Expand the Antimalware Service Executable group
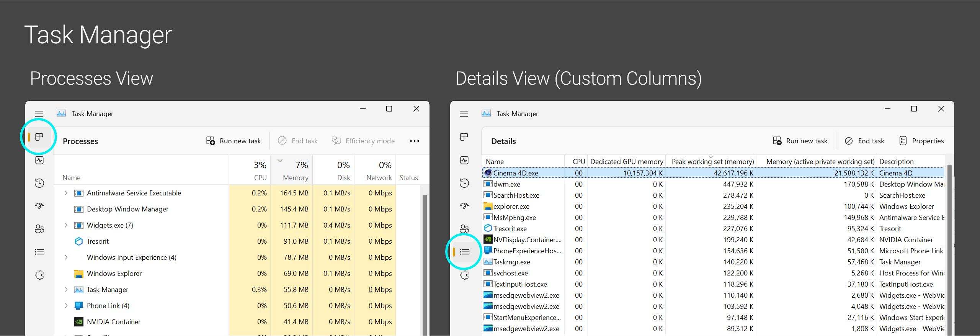 pos(66,193)
